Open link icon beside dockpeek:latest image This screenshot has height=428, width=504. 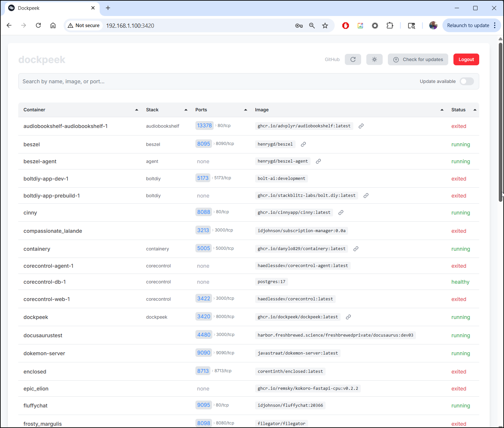[x=348, y=317]
